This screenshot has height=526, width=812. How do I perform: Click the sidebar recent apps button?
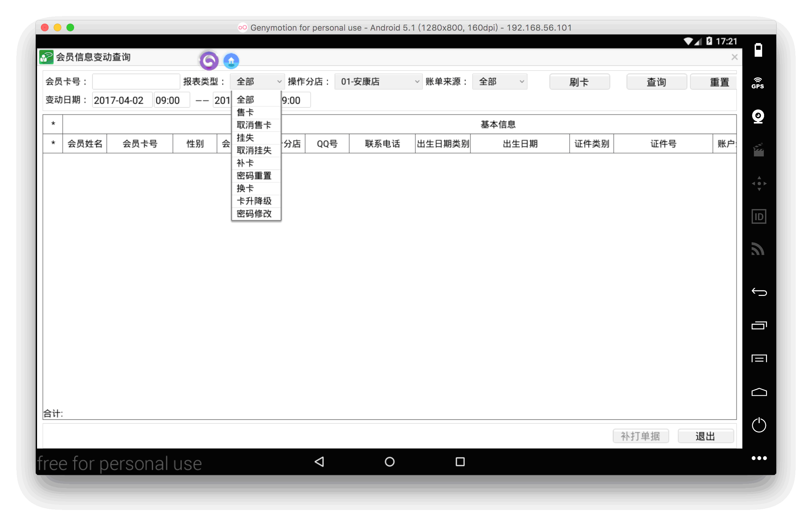(759, 326)
